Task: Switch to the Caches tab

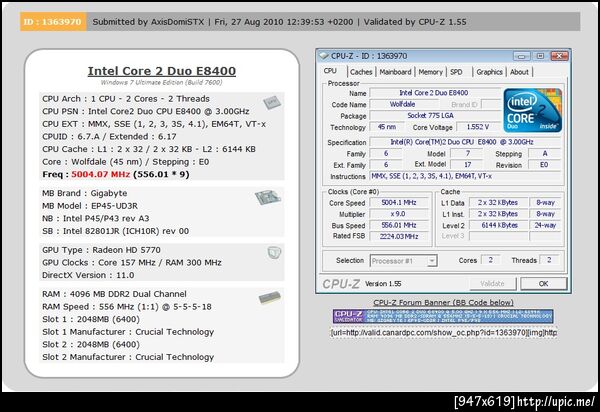Action: (x=361, y=72)
